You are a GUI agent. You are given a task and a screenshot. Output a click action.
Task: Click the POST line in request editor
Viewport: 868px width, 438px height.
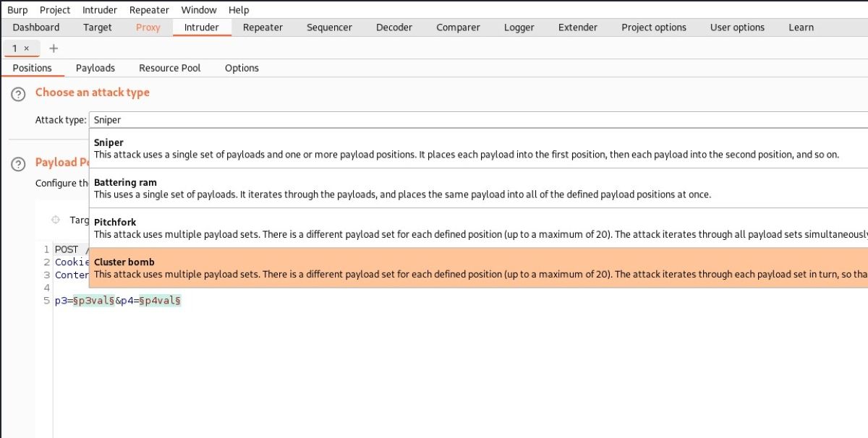(72, 249)
